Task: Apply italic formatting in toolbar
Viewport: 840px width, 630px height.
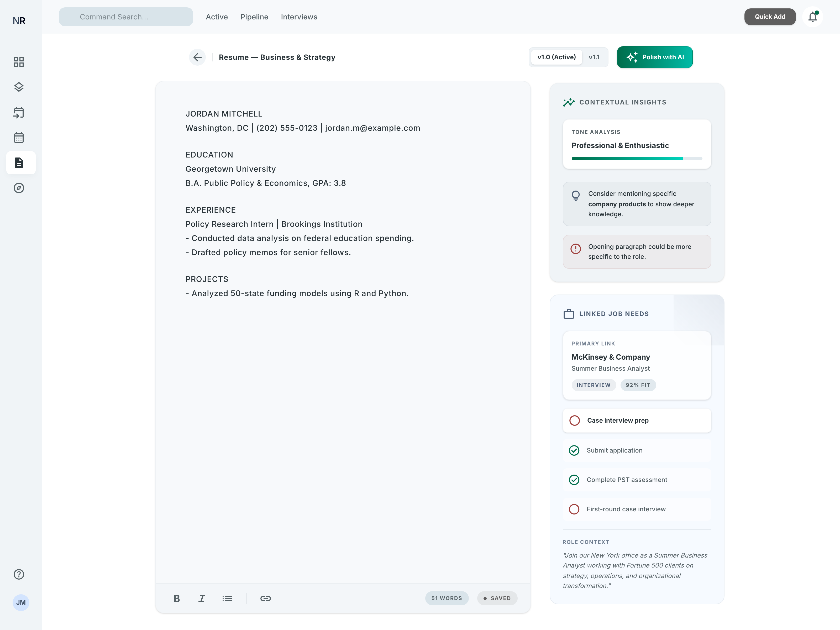Action: (x=202, y=598)
